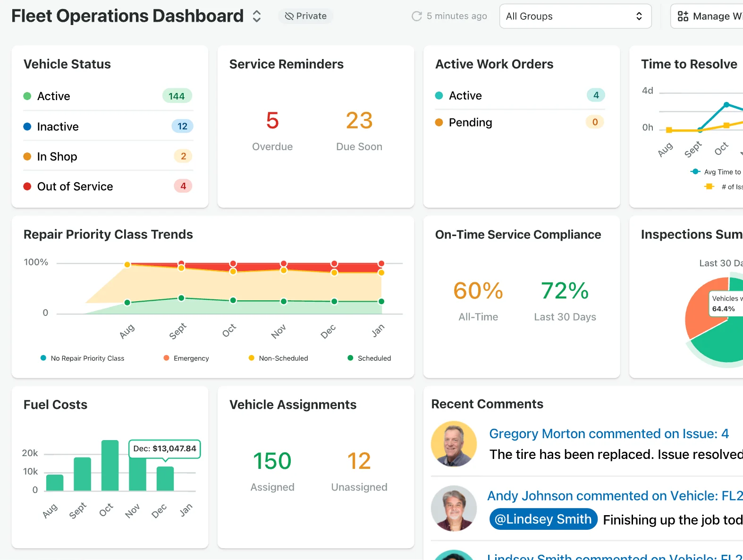
Task: Click the '5 minutes ago' refresh timestamp
Action: click(x=457, y=16)
